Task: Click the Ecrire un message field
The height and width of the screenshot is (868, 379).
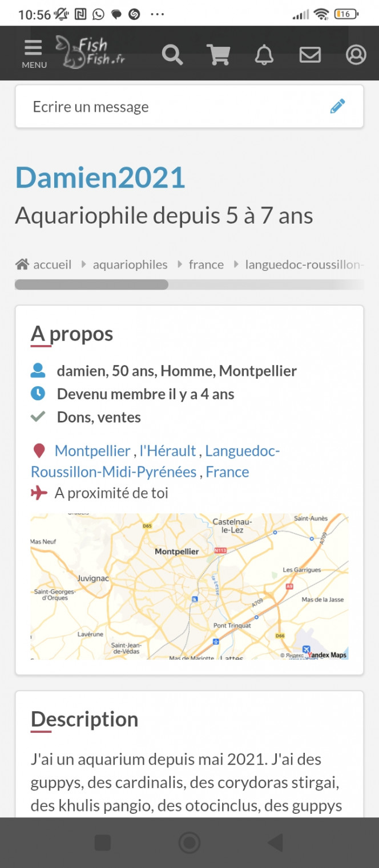Action: [x=171, y=107]
